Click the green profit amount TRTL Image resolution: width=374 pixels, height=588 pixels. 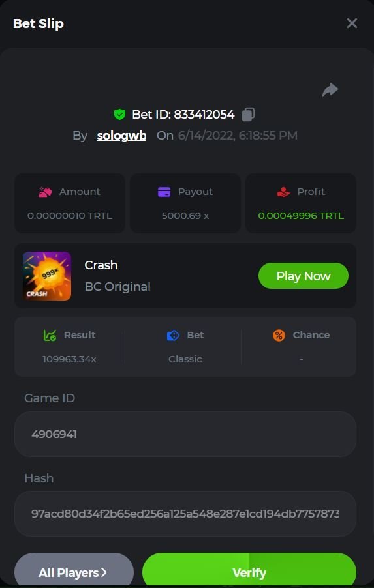click(301, 216)
